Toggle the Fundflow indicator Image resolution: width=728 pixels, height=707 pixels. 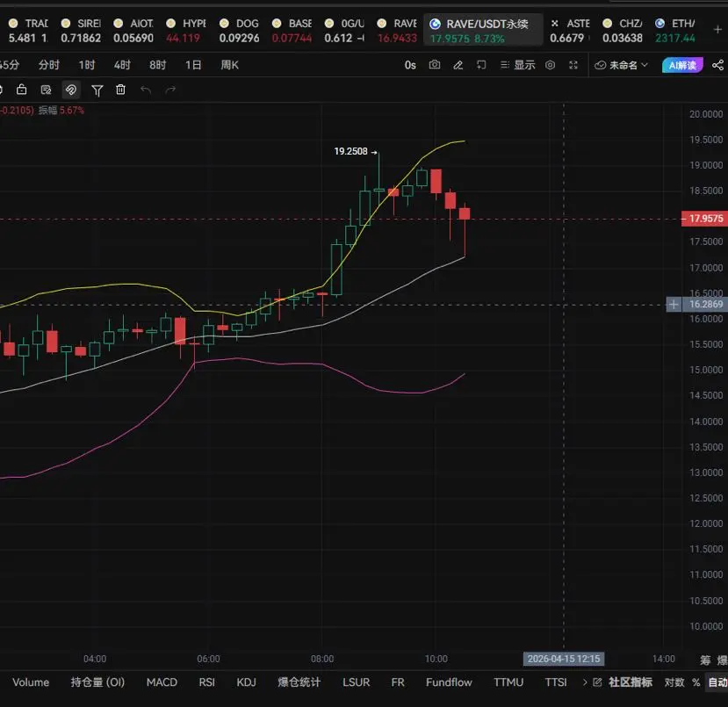(x=449, y=682)
